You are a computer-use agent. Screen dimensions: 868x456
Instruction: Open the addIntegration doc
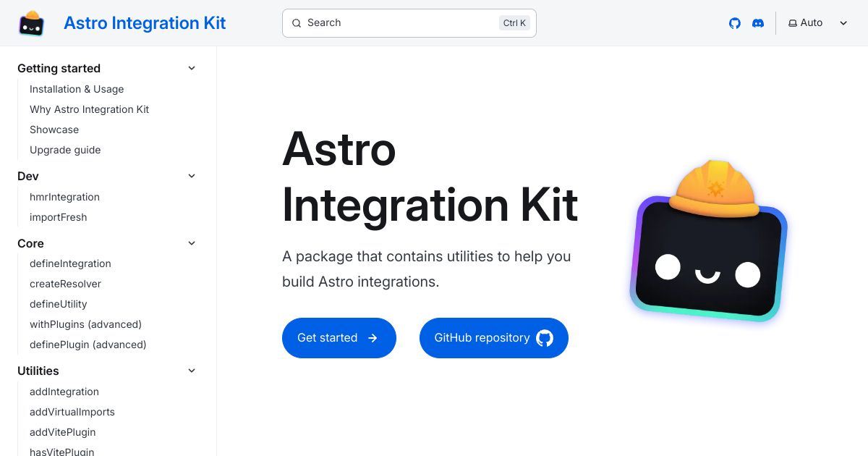64,392
